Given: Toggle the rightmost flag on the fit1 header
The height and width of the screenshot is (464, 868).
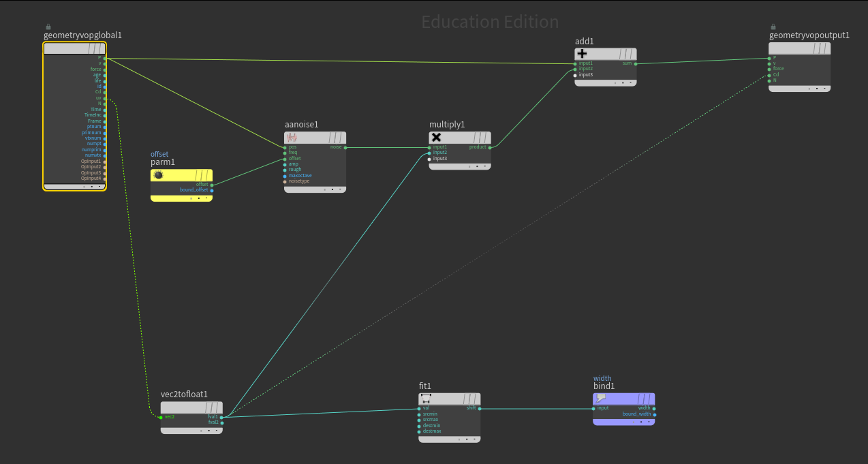Looking at the screenshot, I should [x=474, y=399].
